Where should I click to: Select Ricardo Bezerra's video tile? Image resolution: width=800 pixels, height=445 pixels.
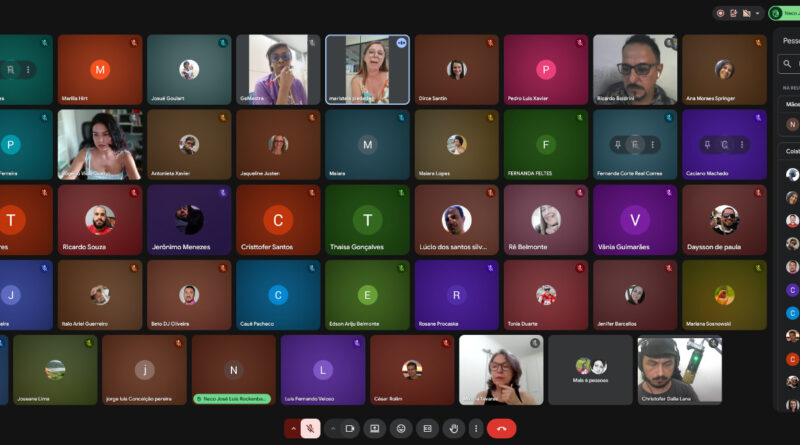[635, 70]
